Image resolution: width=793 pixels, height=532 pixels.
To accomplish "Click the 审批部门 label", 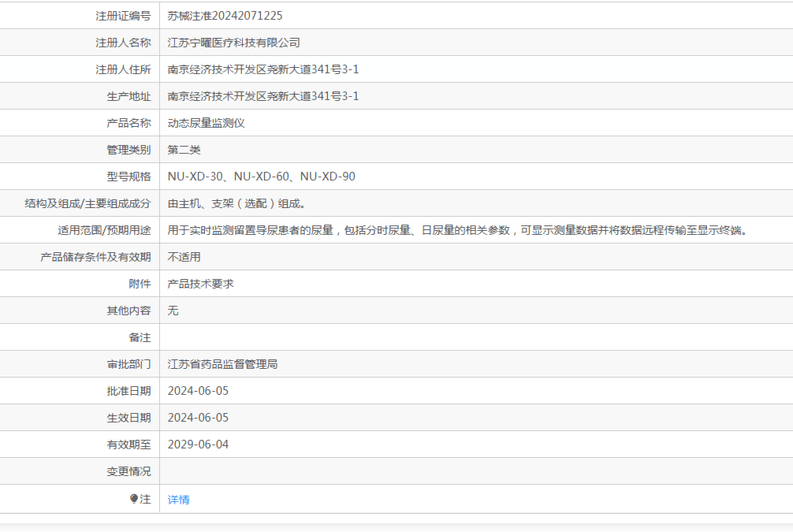I will coord(129,365).
